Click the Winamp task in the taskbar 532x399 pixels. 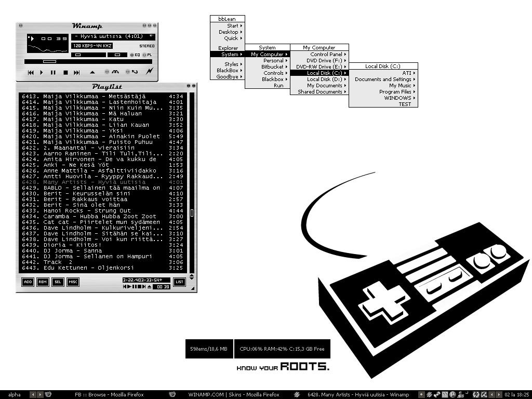(x=355, y=395)
